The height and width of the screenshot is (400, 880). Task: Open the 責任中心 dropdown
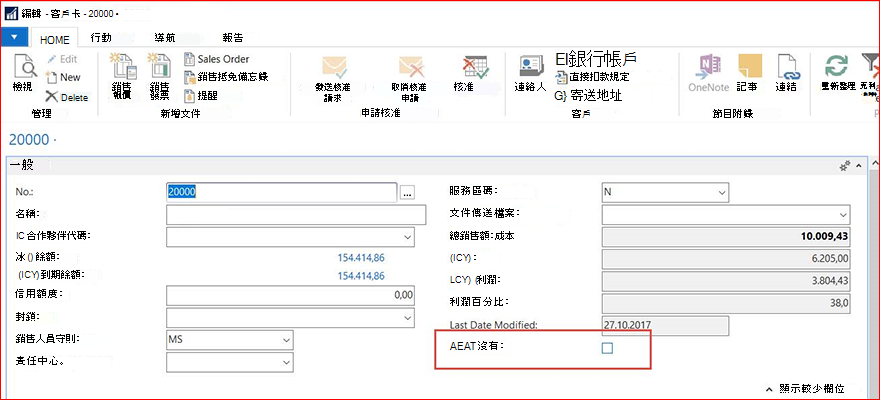(x=287, y=363)
